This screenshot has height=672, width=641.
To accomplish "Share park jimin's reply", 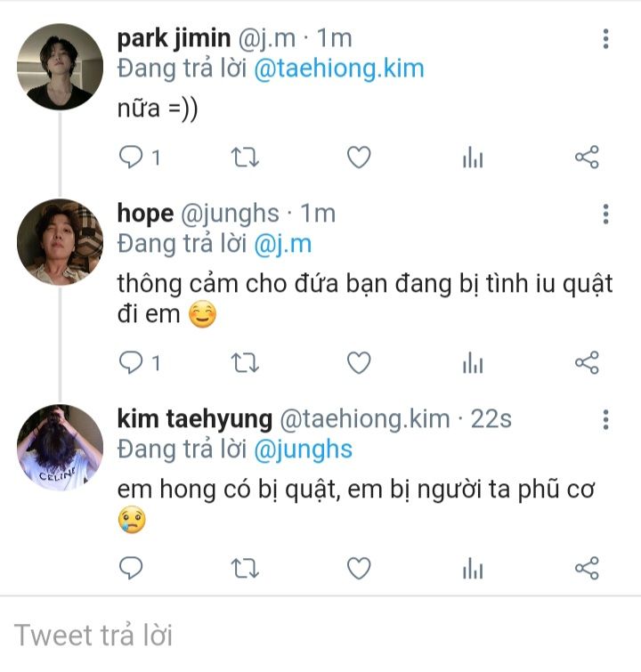I will [587, 158].
